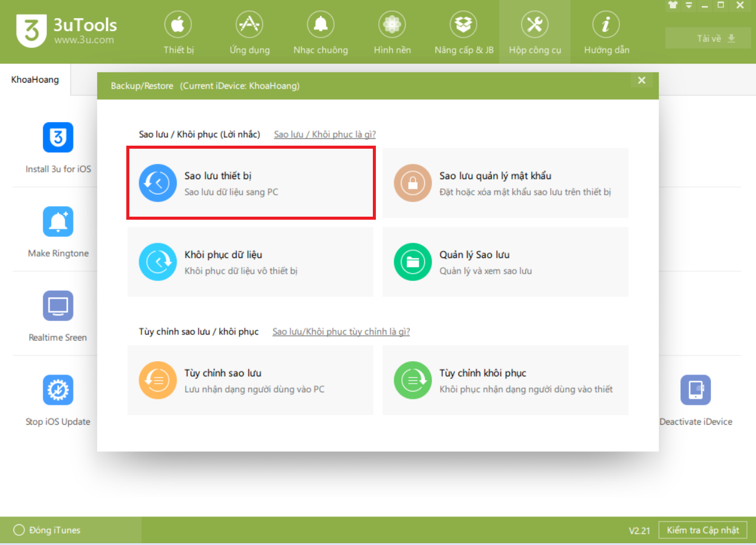Open 'Sao lưu/Khôi phục tùy chỉnh là gì?' link
Screen dimensions: 756x545
[x=341, y=331]
